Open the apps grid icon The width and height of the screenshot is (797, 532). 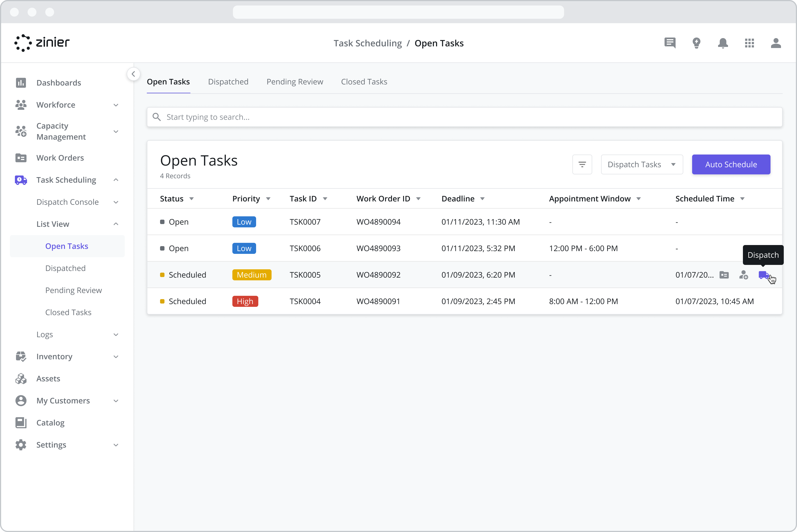pos(749,43)
